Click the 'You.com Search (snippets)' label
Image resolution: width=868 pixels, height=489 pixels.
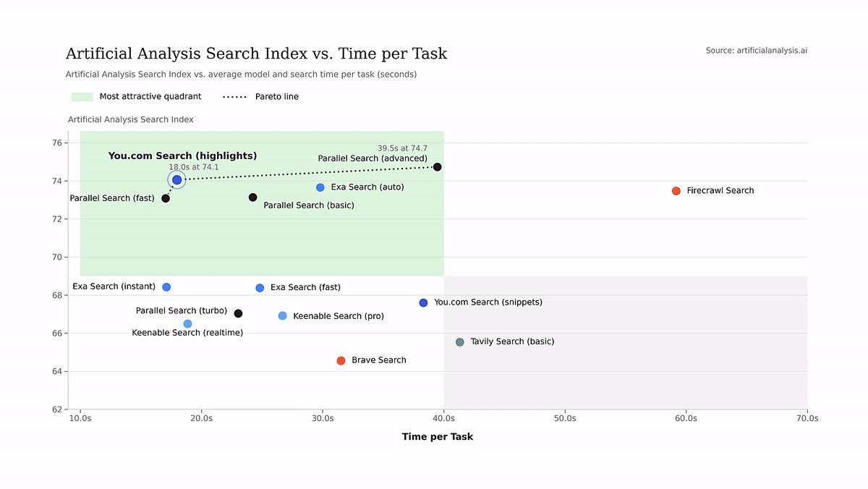[488, 302]
